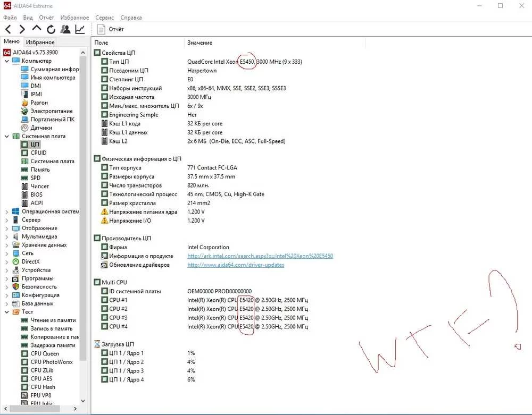
Task: Open the Избранное menu in the menu bar
Action: coord(74,18)
